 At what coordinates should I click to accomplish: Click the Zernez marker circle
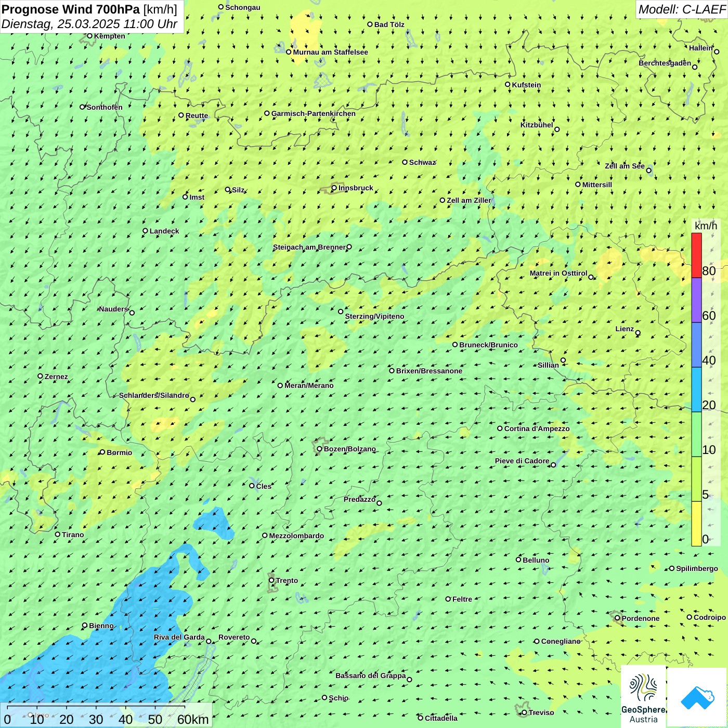click(x=41, y=376)
